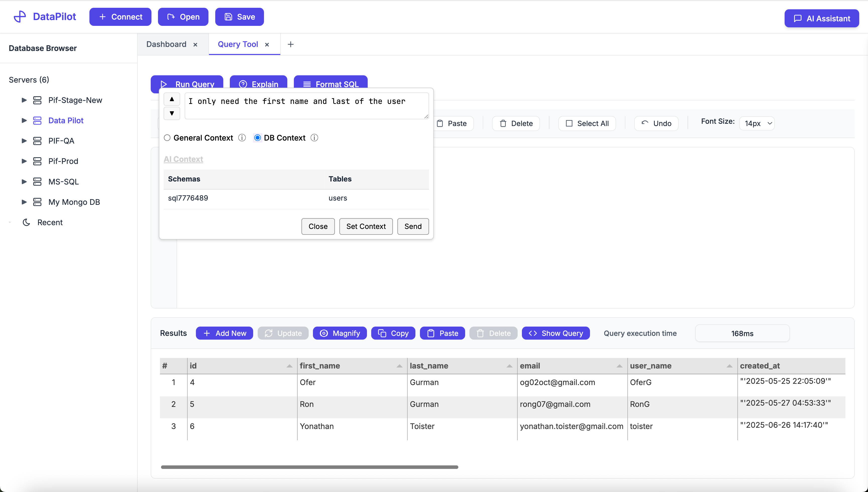
Task: Click Add New row button
Action: (225, 333)
